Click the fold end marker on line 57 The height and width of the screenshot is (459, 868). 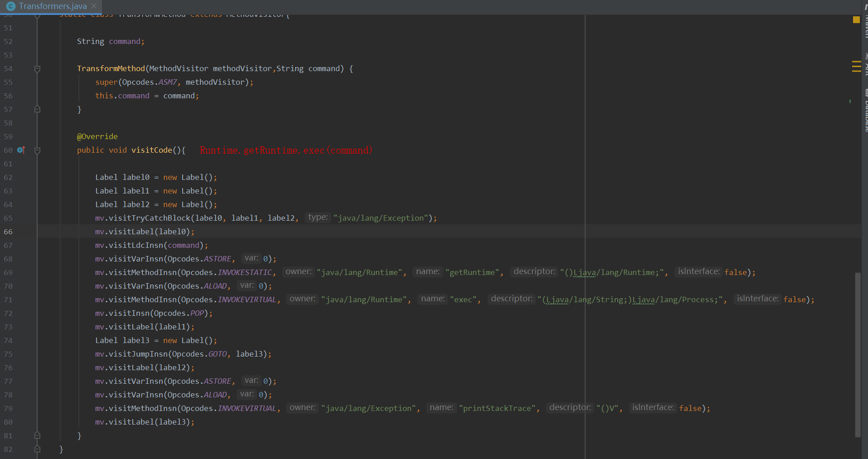coord(38,109)
